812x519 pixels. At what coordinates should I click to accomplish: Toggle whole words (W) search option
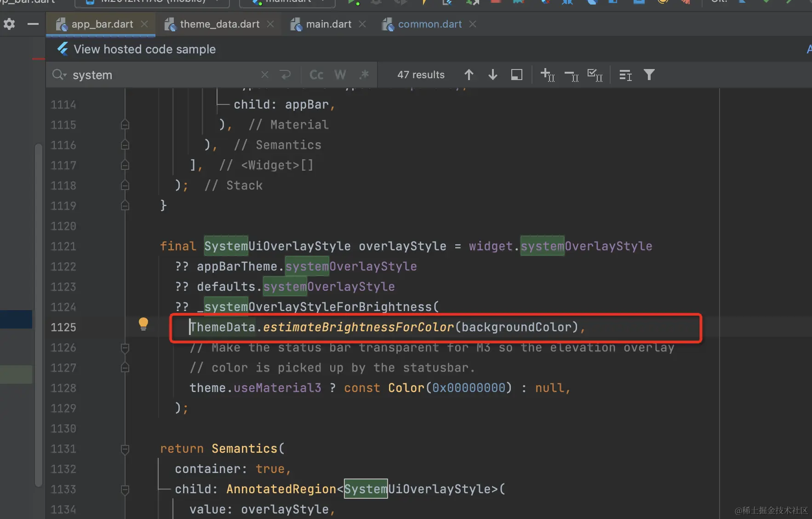tap(340, 75)
